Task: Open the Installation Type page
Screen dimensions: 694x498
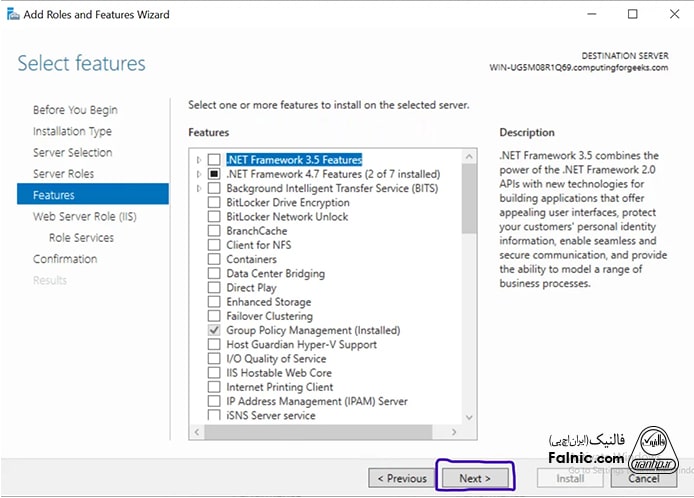Action: pos(72,131)
